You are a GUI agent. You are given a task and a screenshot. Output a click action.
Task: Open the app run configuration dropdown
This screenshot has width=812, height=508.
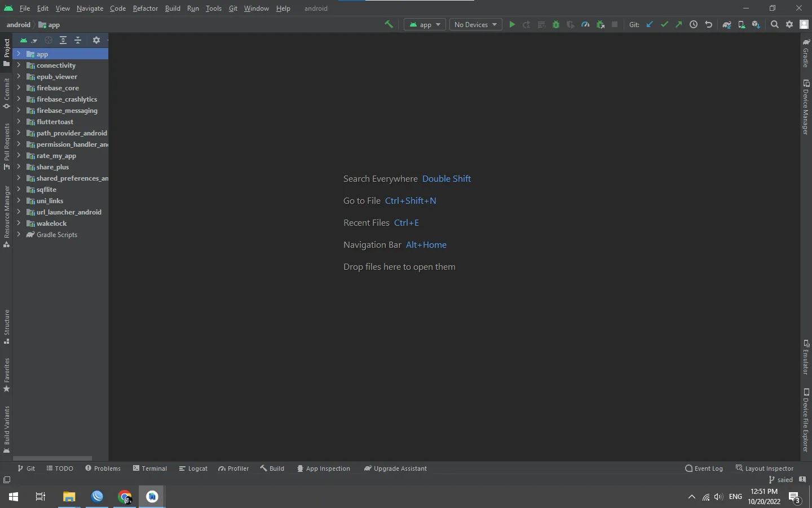(x=425, y=24)
